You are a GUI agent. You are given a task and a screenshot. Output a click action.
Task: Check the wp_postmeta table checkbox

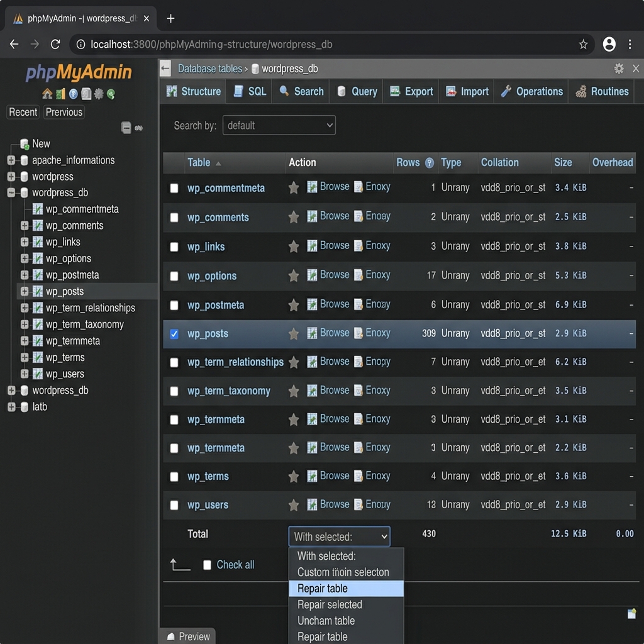pos(174,305)
